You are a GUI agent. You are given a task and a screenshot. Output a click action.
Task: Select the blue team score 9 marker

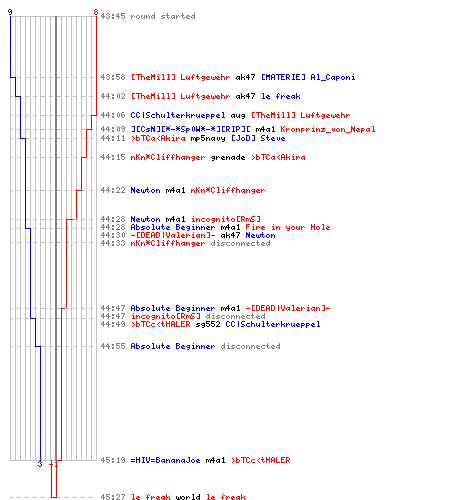(x=10, y=13)
